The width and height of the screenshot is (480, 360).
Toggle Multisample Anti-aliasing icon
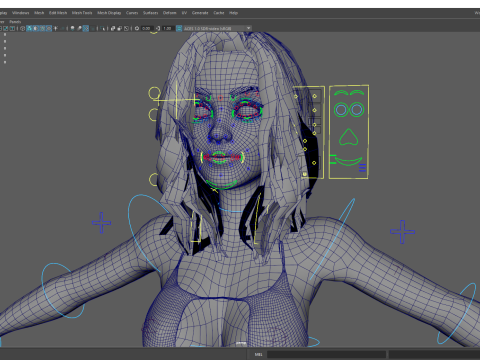[x=86, y=28]
